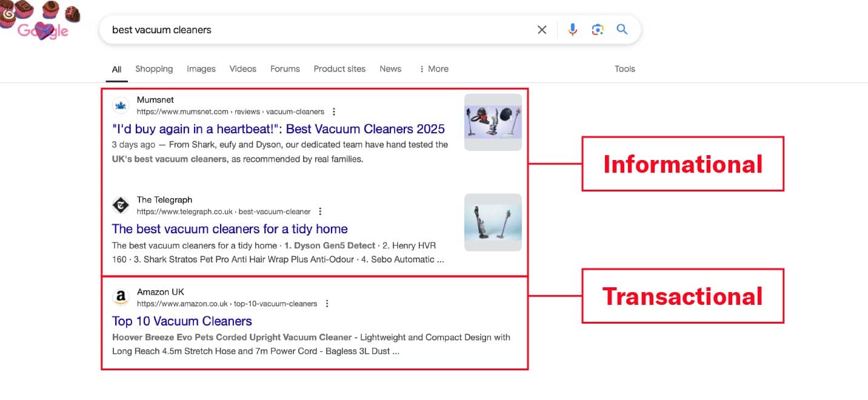Clear the search box with the X icon
The image size is (868, 400).
point(542,30)
